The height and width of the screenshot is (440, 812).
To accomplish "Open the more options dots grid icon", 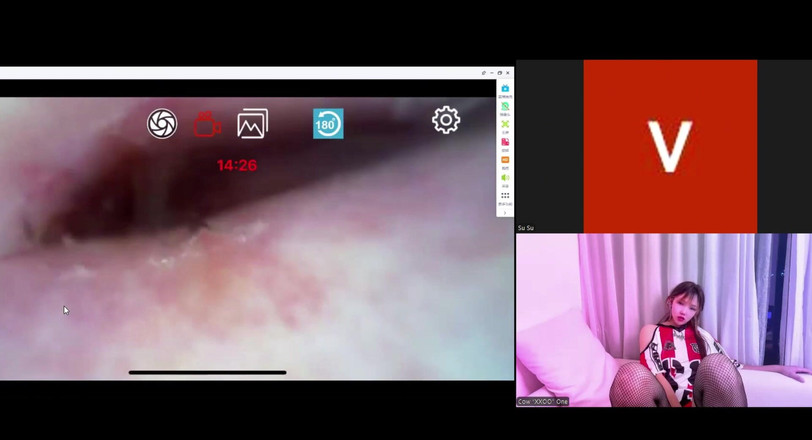I will point(505,196).
